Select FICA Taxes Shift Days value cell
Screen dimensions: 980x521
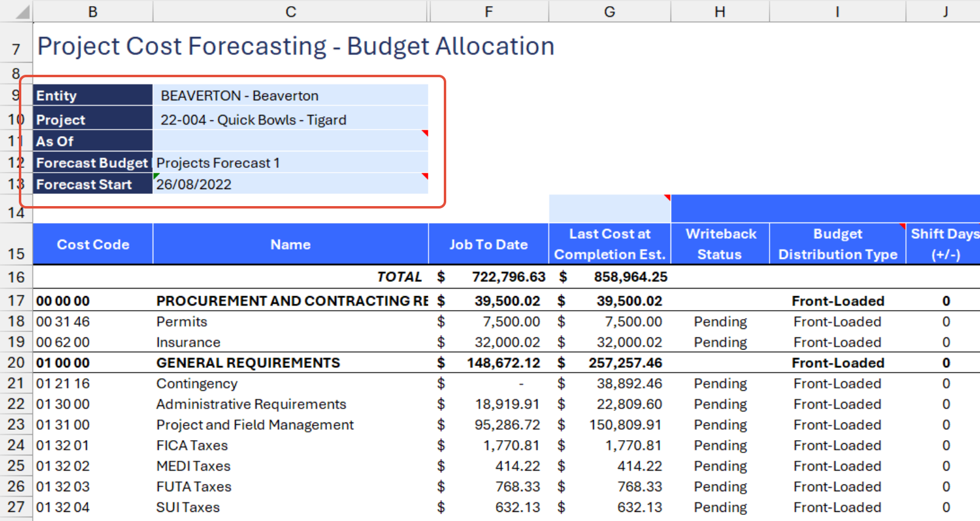945,446
